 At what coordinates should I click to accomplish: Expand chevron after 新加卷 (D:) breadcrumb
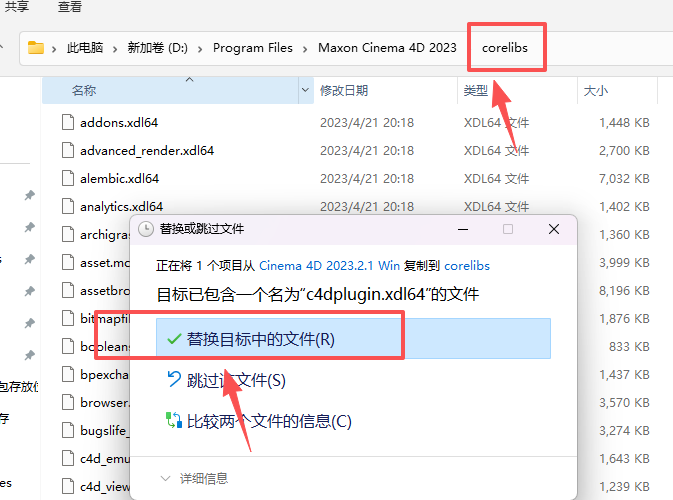[200, 49]
